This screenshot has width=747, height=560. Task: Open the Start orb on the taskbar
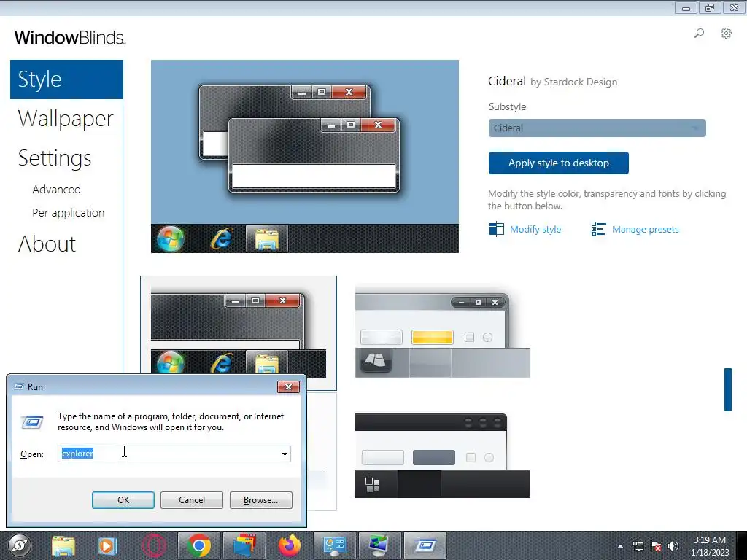20,545
